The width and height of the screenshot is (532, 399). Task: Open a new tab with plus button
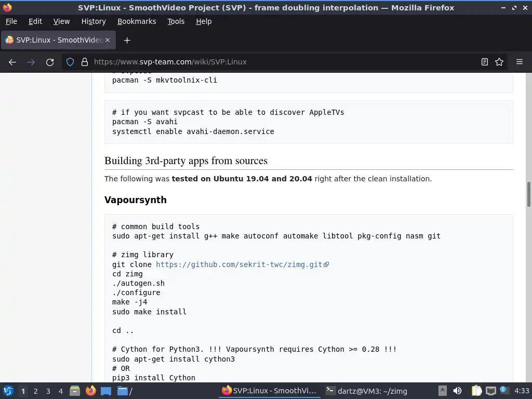127,41
